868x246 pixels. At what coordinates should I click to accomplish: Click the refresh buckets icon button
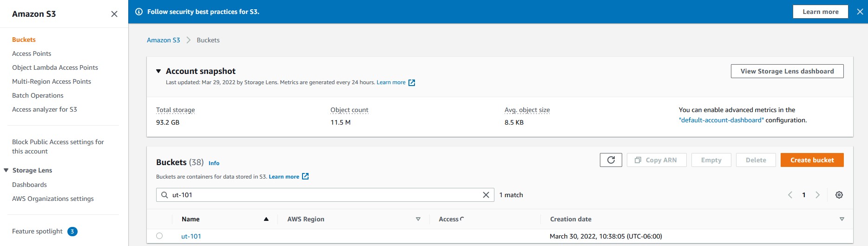[611, 160]
